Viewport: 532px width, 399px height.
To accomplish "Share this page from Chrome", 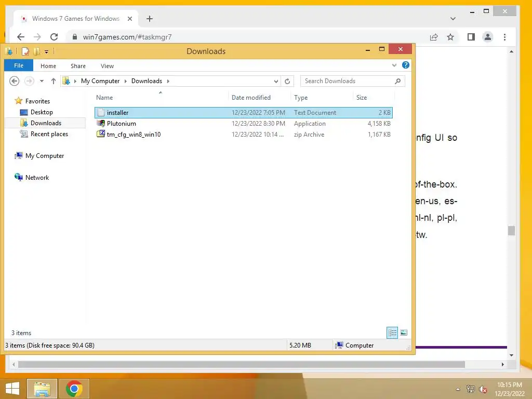I will click(434, 37).
